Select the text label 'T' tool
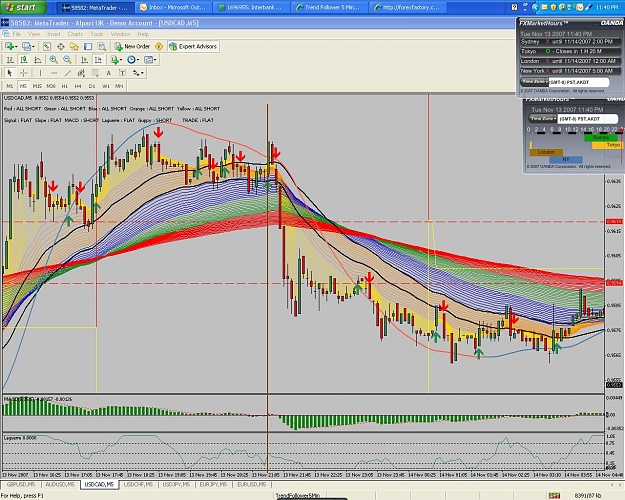 pos(122,73)
